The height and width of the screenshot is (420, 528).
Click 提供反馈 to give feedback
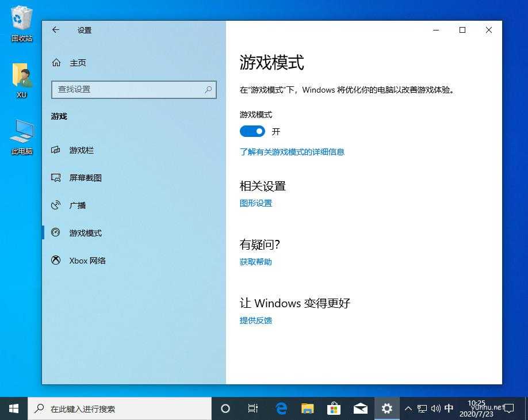[x=255, y=320]
